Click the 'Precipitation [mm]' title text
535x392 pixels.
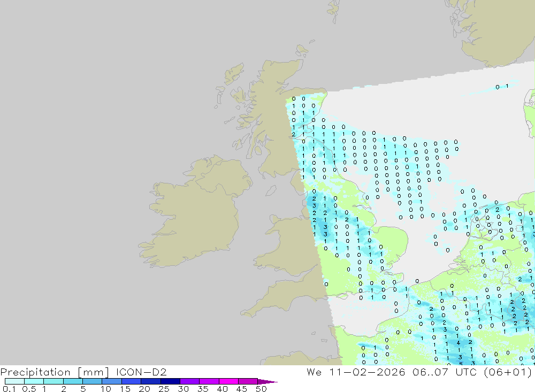[55, 372]
